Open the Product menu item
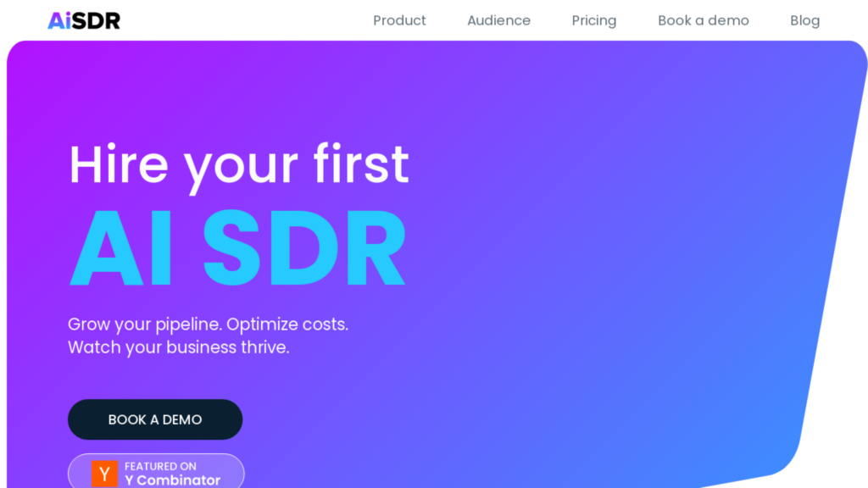The image size is (868, 488). click(399, 20)
